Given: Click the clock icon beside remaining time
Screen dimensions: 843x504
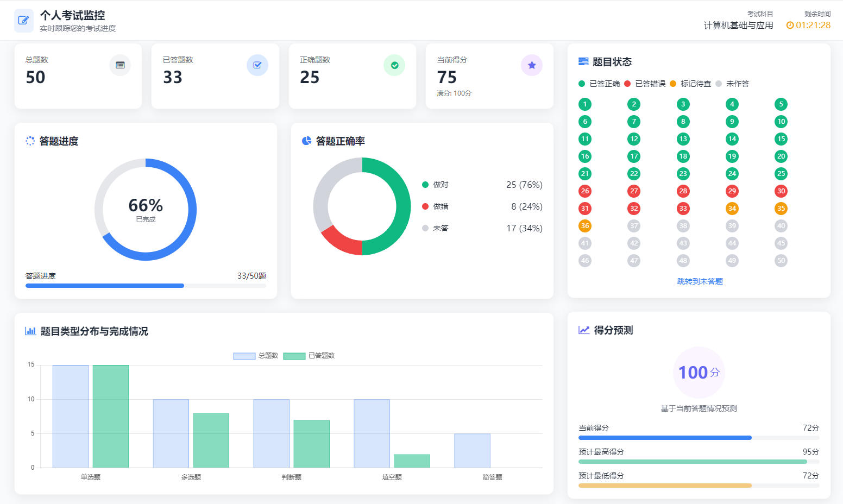Looking at the screenshot, I should 790,26.
